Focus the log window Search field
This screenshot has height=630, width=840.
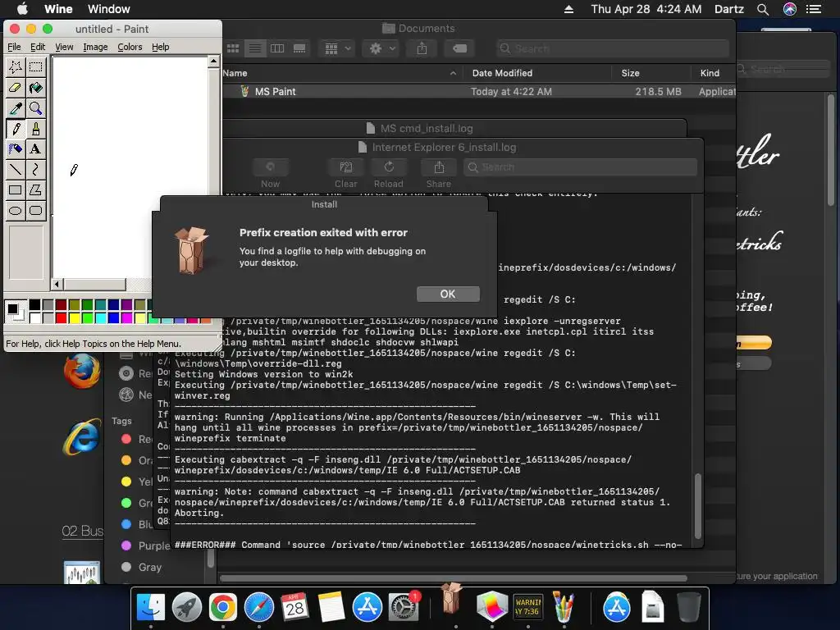pos(580,167)
